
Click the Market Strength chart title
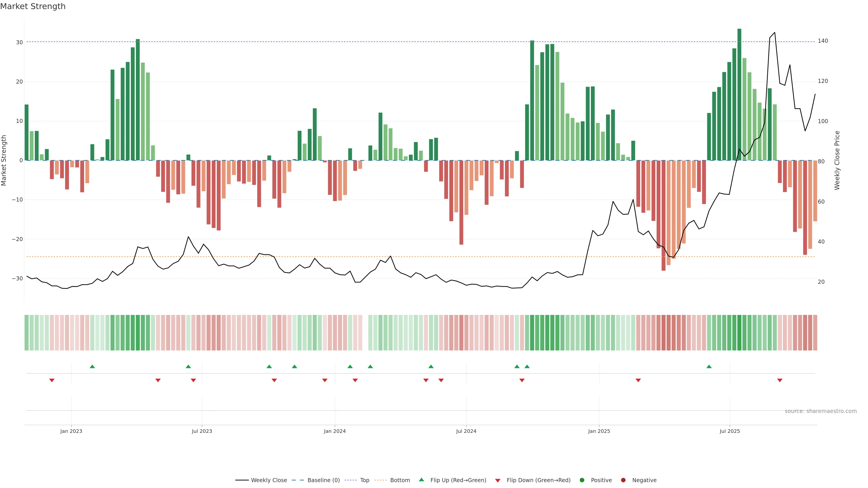[x=33, y=6]
